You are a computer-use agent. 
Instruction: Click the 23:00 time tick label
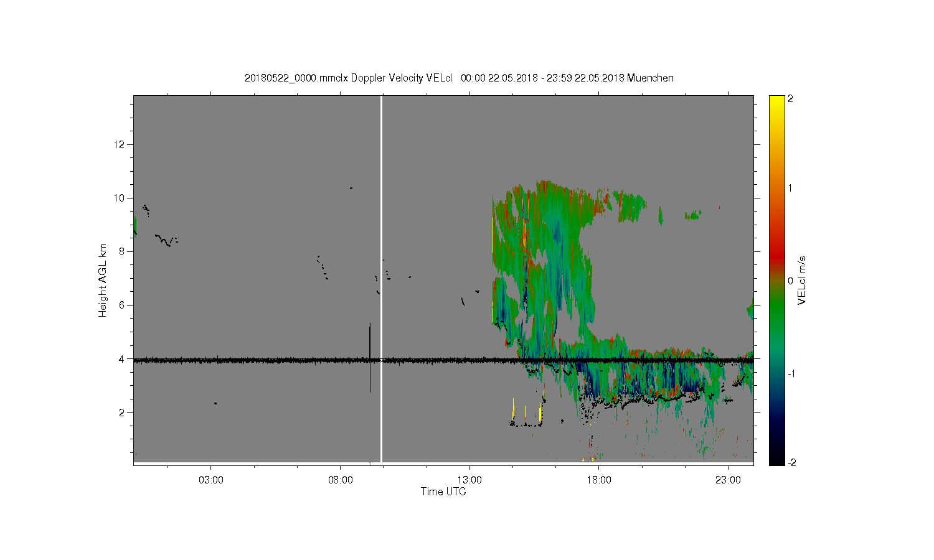729,480
